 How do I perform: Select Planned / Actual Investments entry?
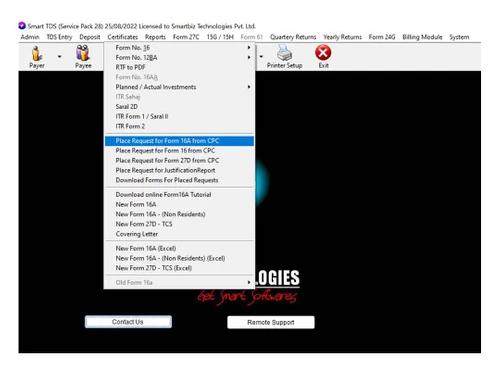click(x=179, y=87)
